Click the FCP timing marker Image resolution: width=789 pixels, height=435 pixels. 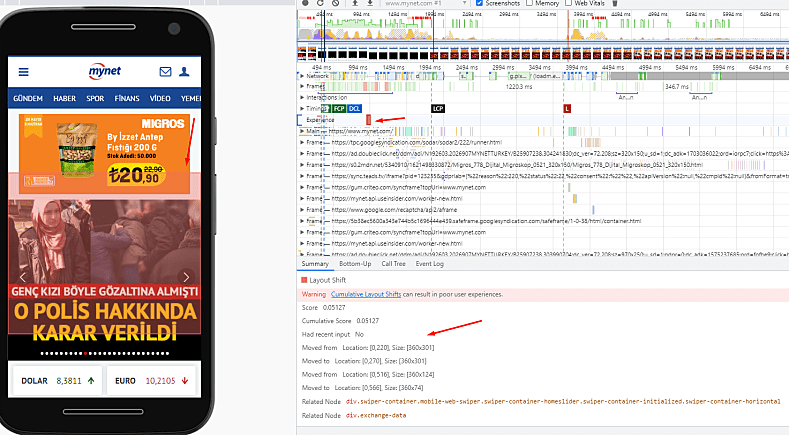(339, 109)
